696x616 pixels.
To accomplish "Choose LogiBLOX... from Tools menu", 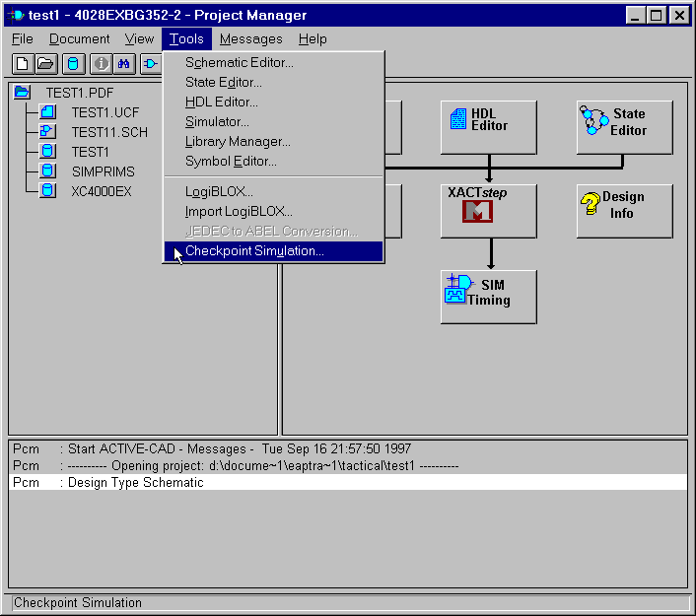I will coord(273,192).
